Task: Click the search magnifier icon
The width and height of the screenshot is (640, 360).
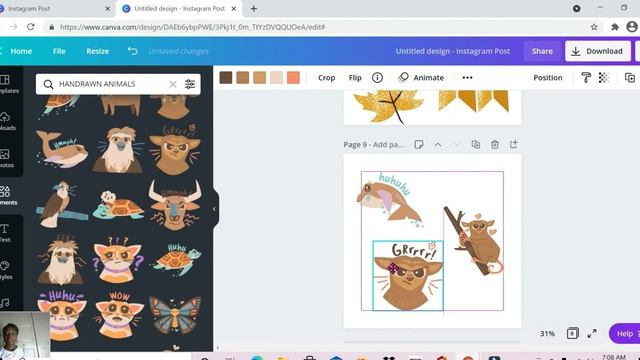Action: [48, 84]
